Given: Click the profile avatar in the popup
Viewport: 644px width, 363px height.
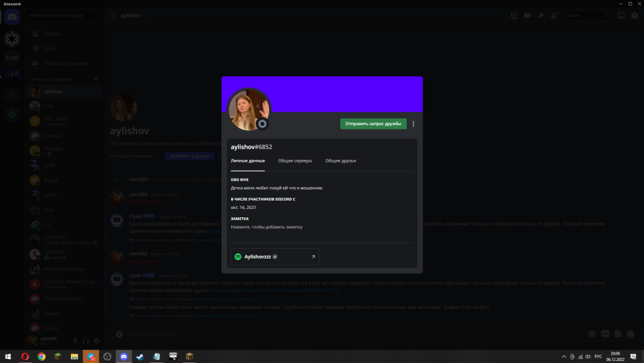Looking at the screenshot, I should click(249, 110).
